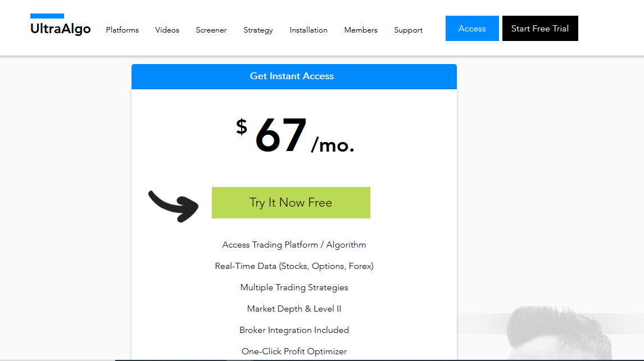Click the Get Instant Access header banner
This screenshot has height=361, width=644.
click(294, 76)
